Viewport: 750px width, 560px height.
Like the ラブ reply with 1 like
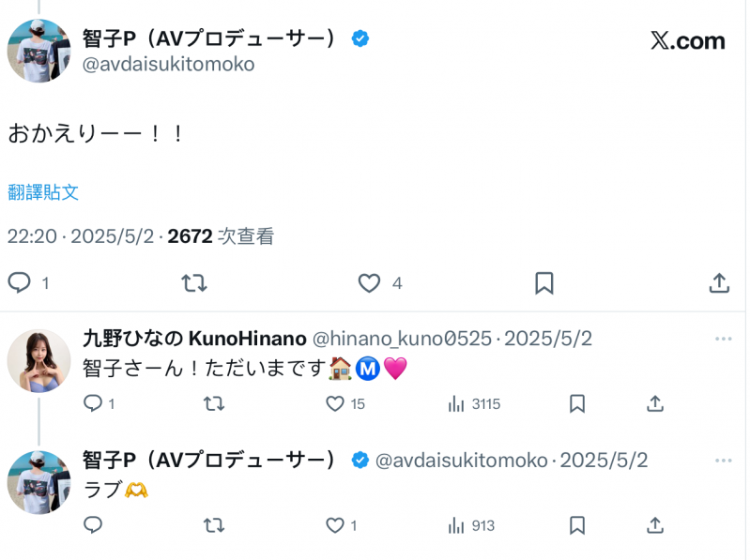click(x=335, y=525)
